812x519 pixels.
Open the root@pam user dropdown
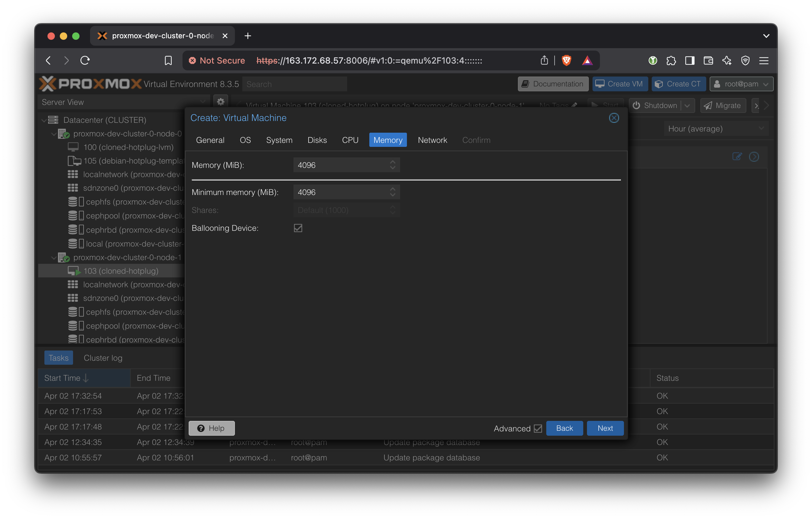[741, 84]
